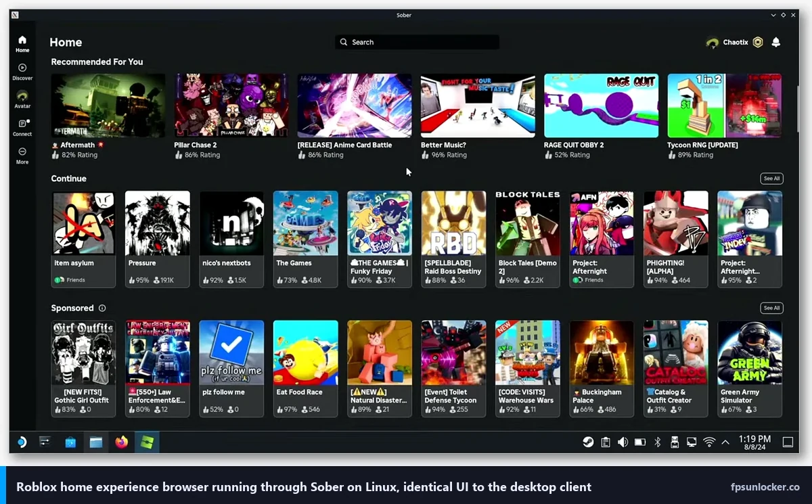Open the plz follow me card
812x504 pixels.
pos(231,369)
